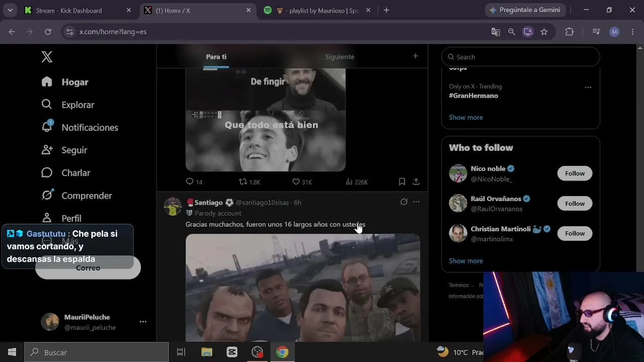This screenshot has width=644, height=362.
Task: Open Santiago's profile avatar
Action: tap(173, 206)
